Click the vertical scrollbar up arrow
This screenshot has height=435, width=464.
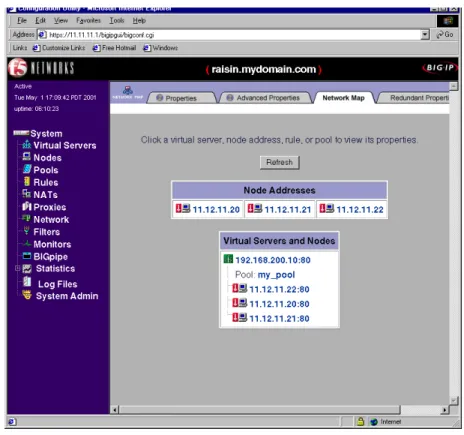(x=453, y=86)
